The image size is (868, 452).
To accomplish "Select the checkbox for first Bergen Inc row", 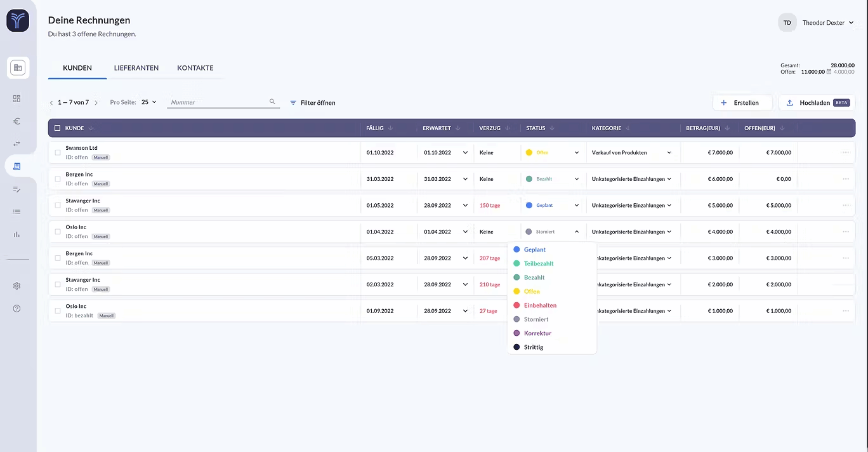I will 58,179.
